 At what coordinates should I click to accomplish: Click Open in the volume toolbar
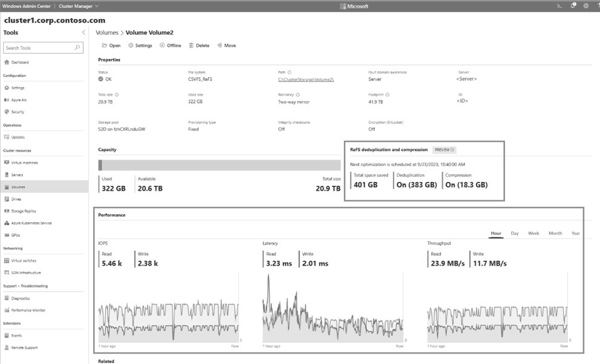pos(111,45)
